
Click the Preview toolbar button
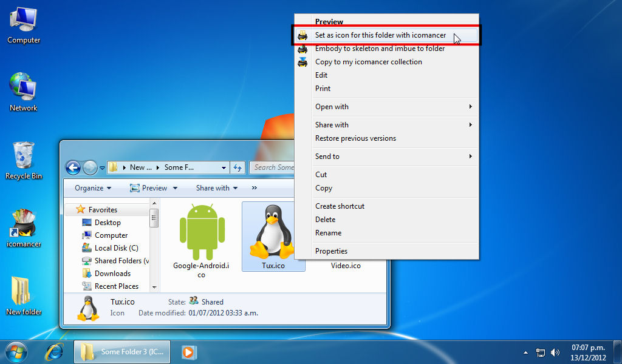[x=149, y=188]
